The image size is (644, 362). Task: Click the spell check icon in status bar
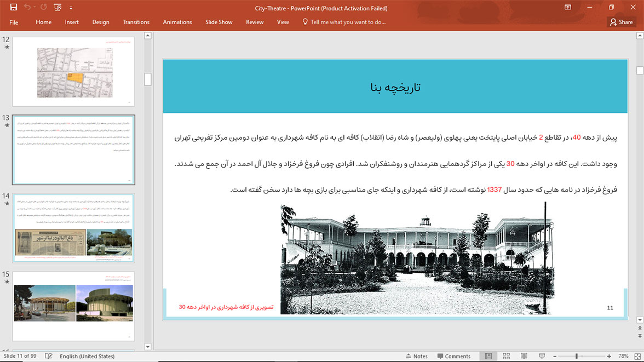[48, 356]
